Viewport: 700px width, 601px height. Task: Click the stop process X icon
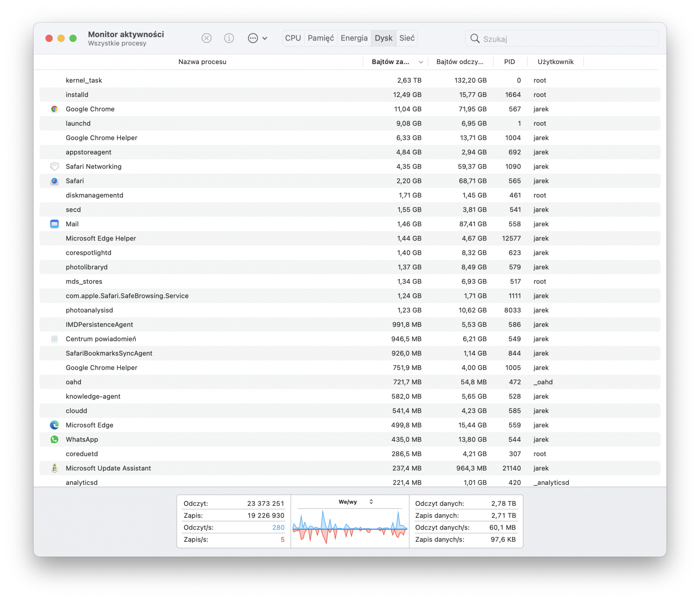coord(206,38)
